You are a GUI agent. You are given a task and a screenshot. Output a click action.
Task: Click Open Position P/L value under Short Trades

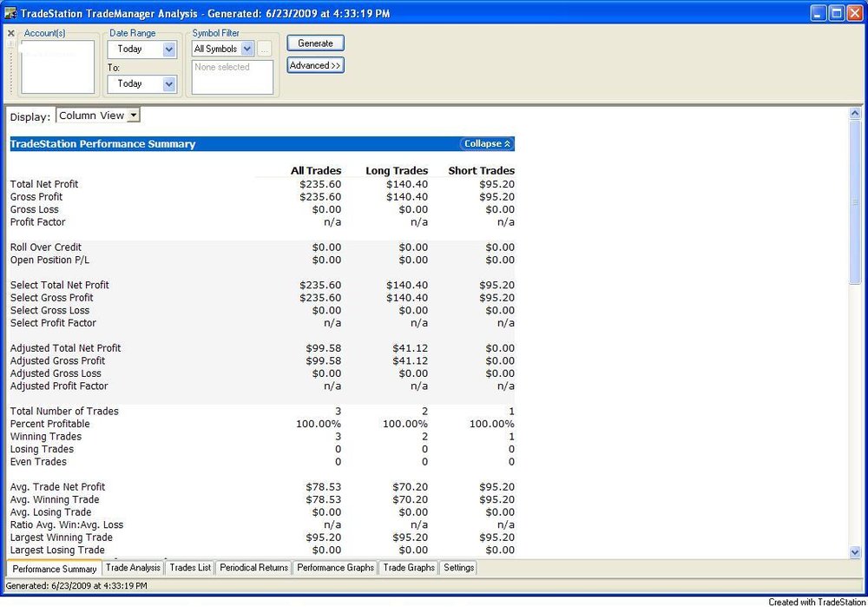point(500,261)
